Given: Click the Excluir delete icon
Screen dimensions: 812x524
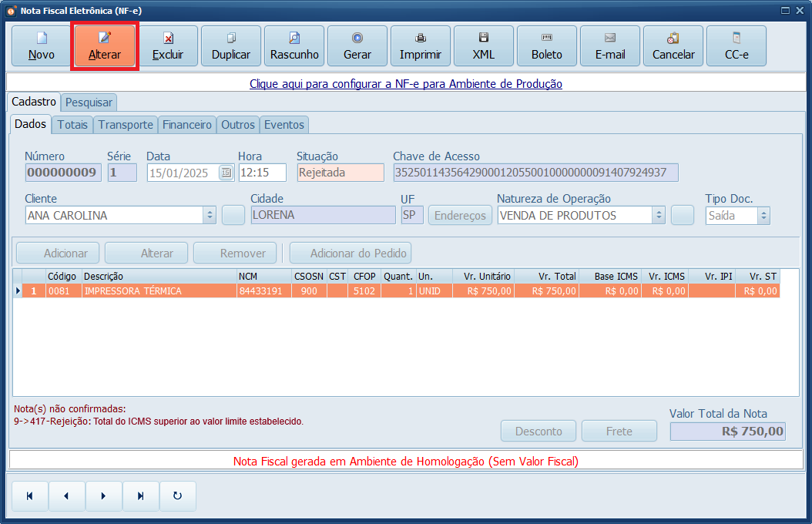Looking at the screenshot, I should 169,45.
